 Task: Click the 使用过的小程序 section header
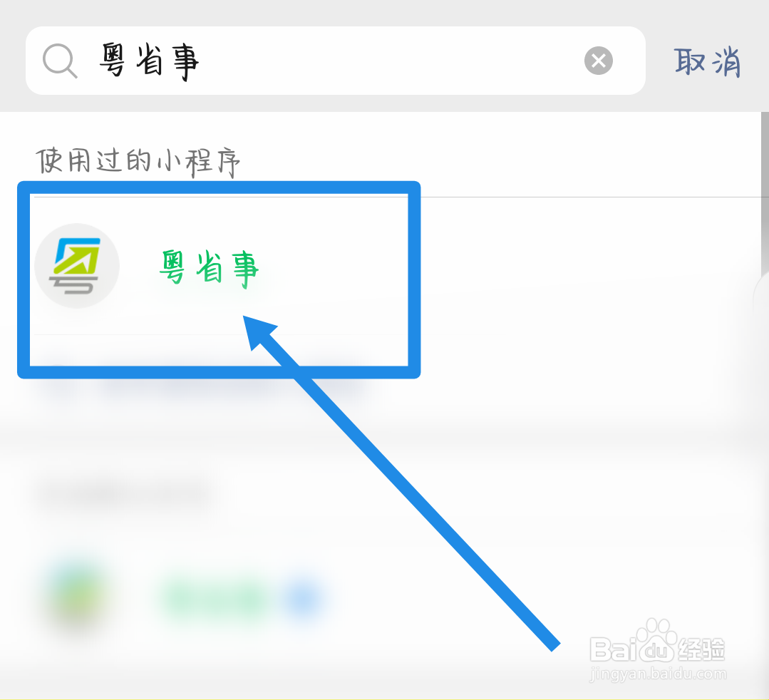138,161
